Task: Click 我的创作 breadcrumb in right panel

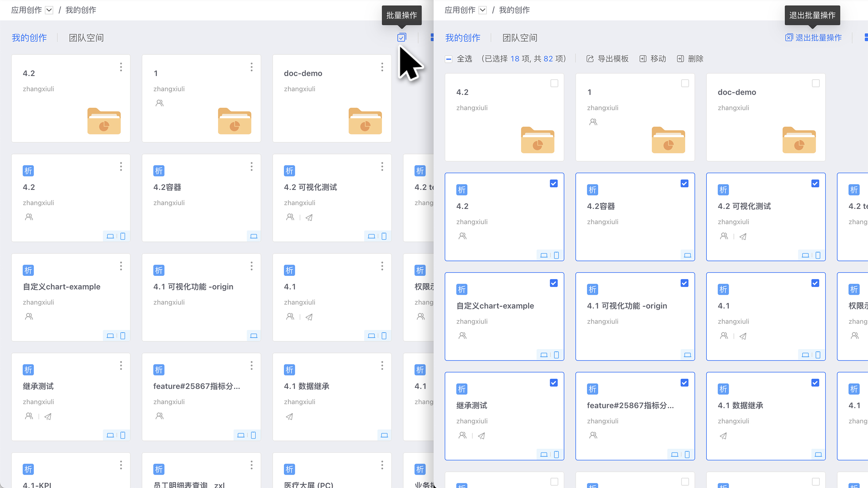Action: point(514,10)
